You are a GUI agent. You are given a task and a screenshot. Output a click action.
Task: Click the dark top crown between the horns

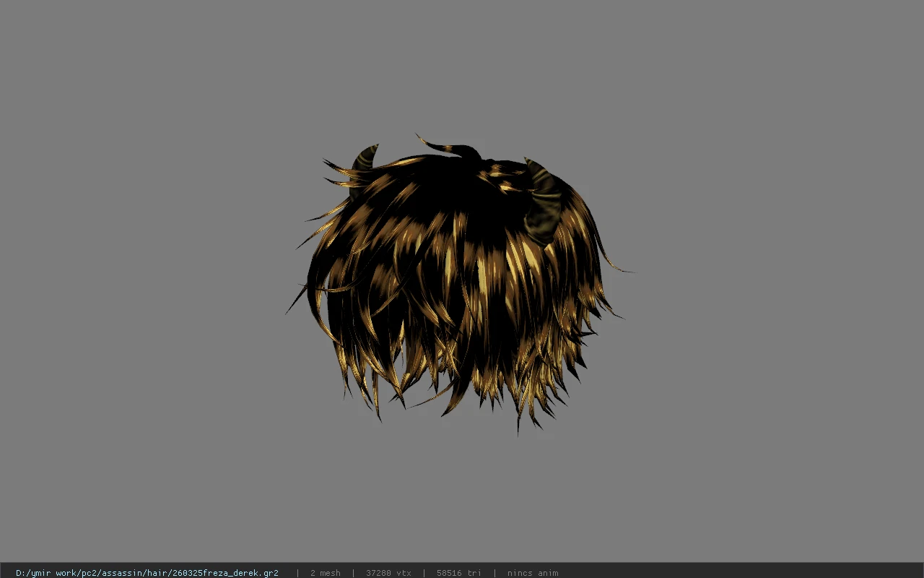point(448,177)
